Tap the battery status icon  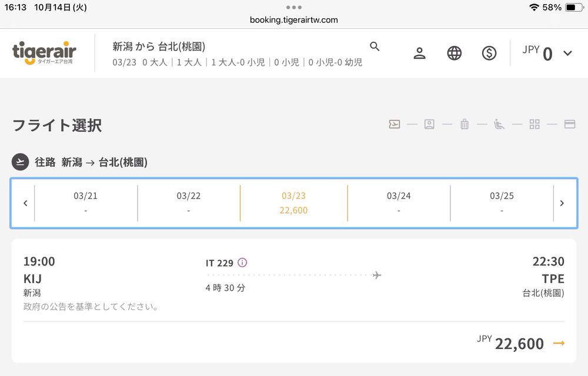(574, 7)
